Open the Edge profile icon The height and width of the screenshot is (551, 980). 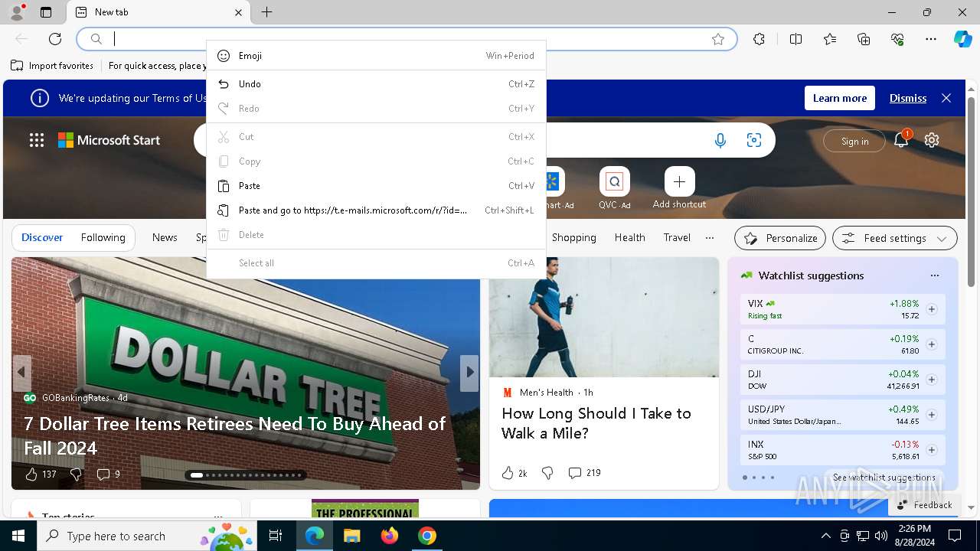pyautogui.click(x=17, y=12)
